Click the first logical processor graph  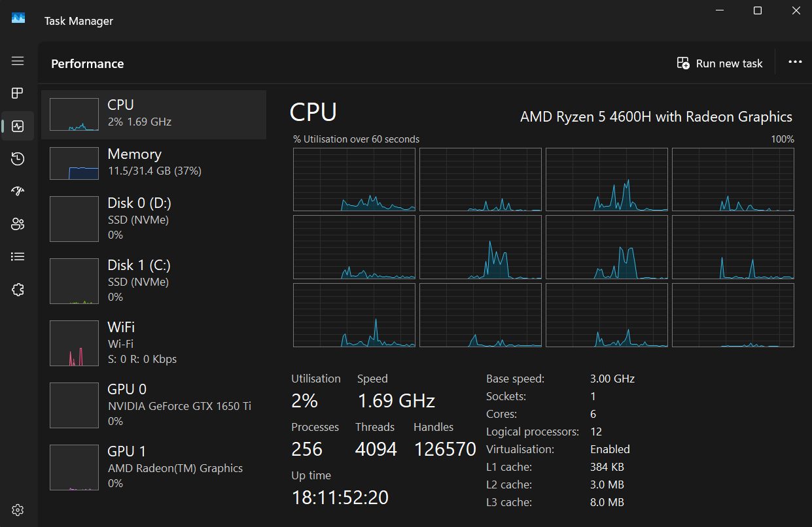click(354, 179)
